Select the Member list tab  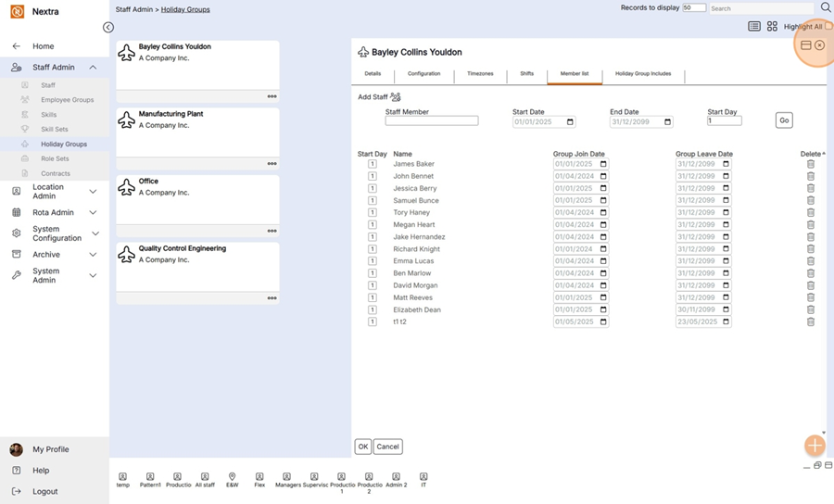(x=575, y=74)
